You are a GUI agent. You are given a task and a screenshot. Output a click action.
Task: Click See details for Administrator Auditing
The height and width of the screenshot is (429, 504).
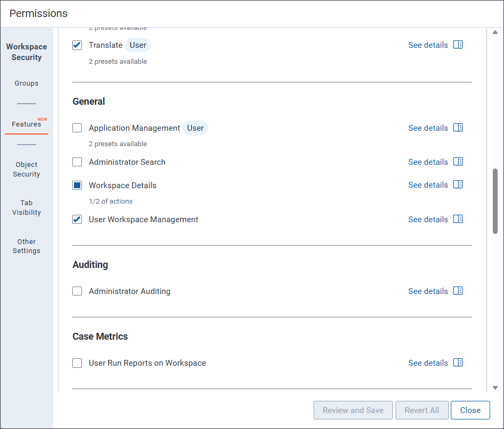pos(428,291)
